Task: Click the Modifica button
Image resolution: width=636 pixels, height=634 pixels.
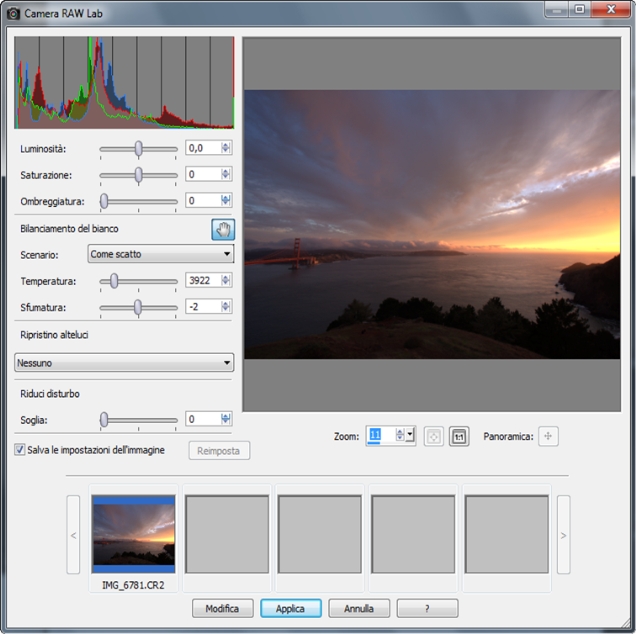Action: (223, 608)
